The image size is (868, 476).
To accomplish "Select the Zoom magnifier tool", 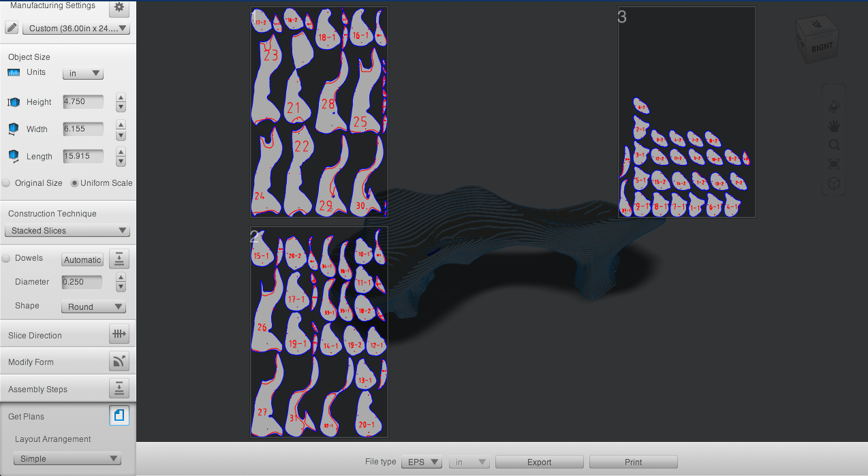I will point(833,145).
